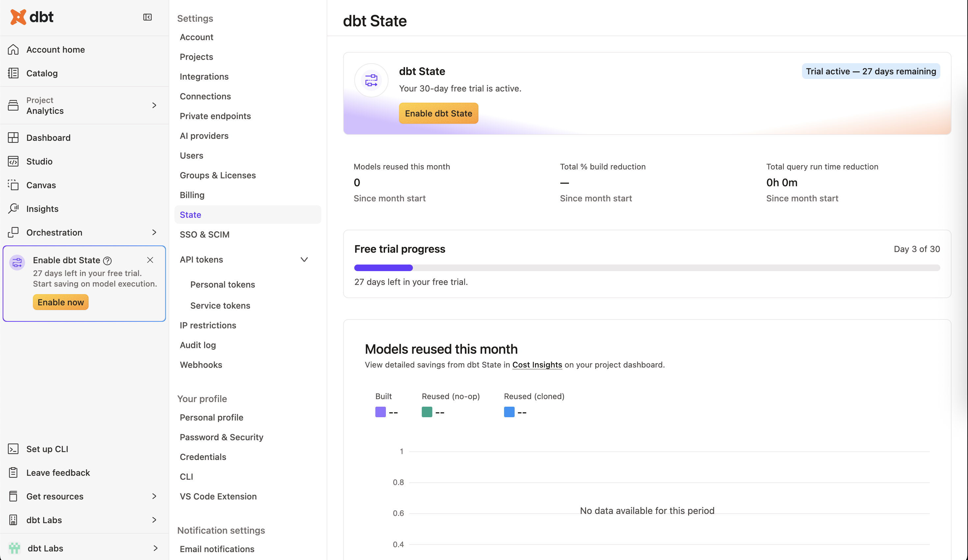Click the 'Day 3 of 30' text
Screen dimensions: 968x560
[x=917, y=249]
